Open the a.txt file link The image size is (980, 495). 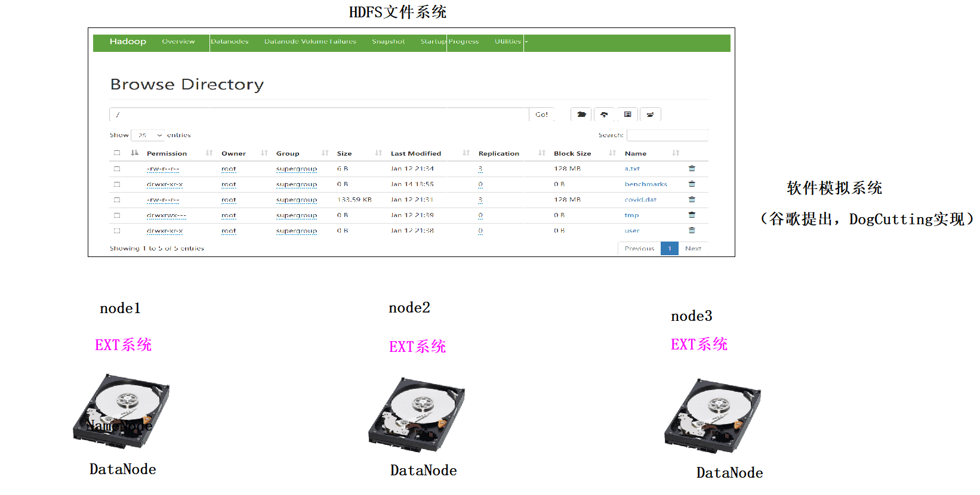pyautogui.click(x=632, y=169)
